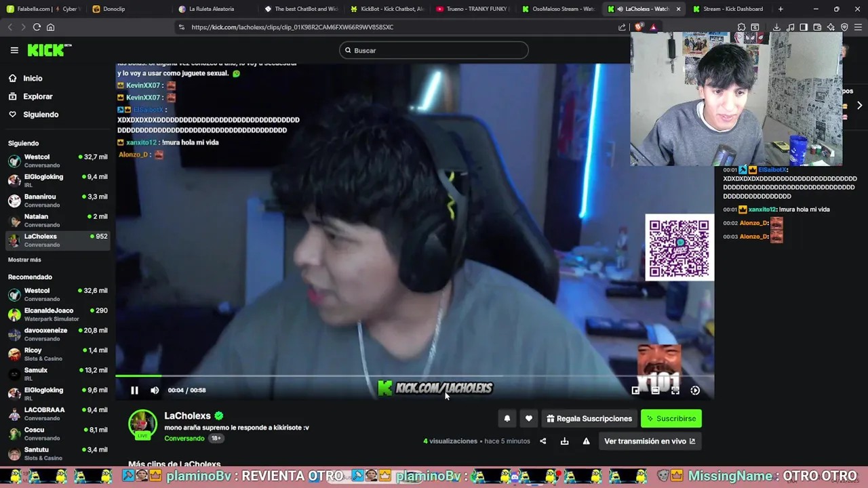Share this clip
This screenshot has height=488, width=868.
point(542,441)
